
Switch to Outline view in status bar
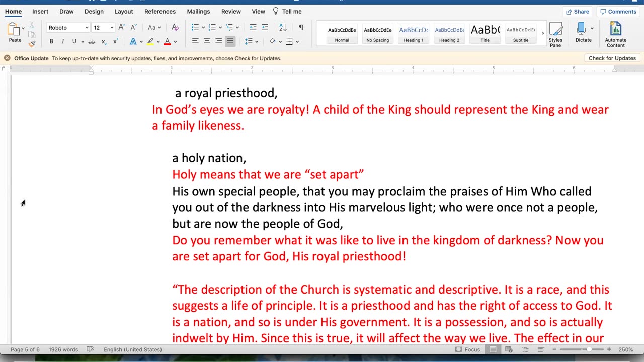point(525,349)
